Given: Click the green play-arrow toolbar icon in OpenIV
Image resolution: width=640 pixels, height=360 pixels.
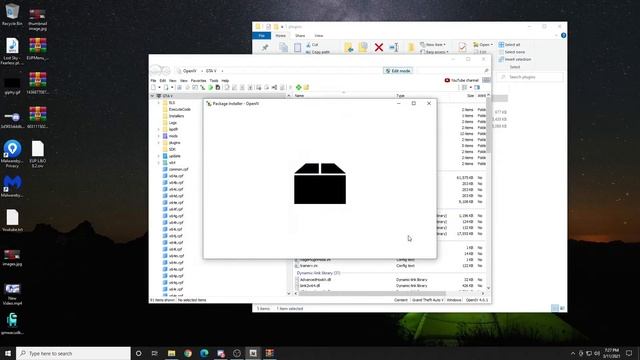Looking at the screenshot, I should [x=211, y=87].
